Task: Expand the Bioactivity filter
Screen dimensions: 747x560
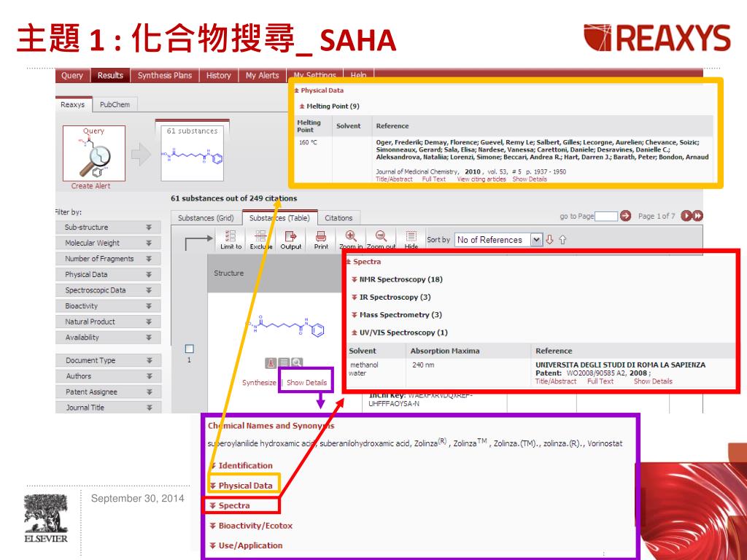Action: [x=108, y=306]
